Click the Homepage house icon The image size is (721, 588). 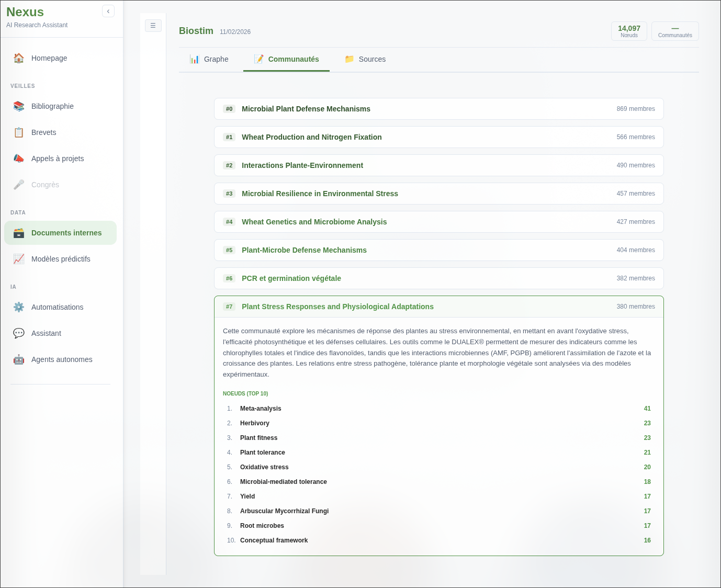[19, 58]
